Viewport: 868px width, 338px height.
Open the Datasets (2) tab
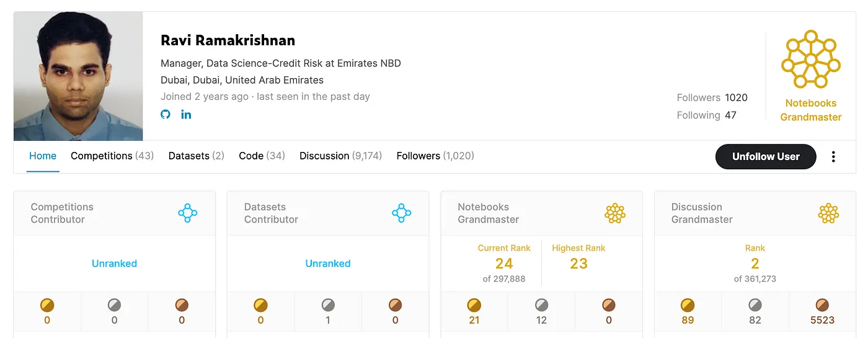pyautogui.click(x=197, y=156)
